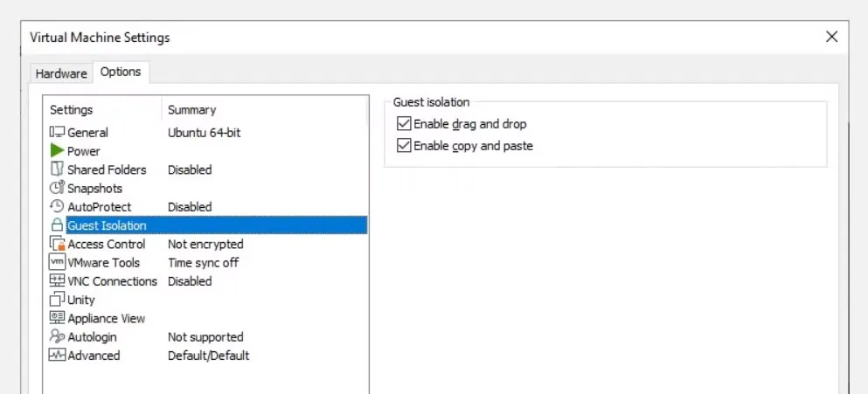Select the Shared Folders row label
The height and width of the screenshot is (394, 868).
coord(107,169)
